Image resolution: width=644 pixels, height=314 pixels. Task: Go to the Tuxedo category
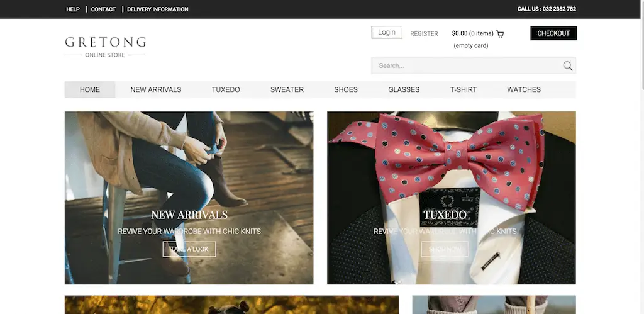(226, 90)
